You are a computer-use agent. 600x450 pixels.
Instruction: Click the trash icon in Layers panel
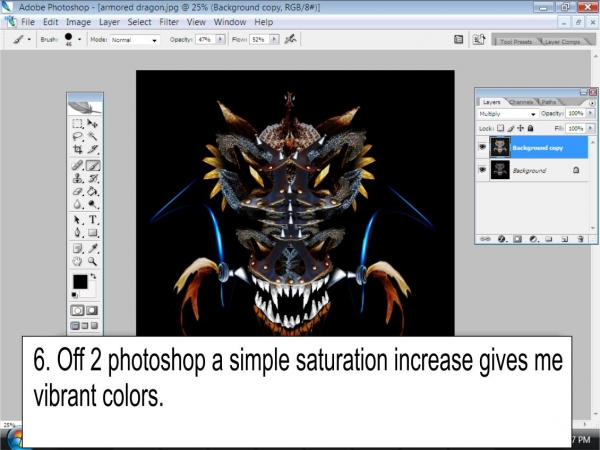point(580,239)
